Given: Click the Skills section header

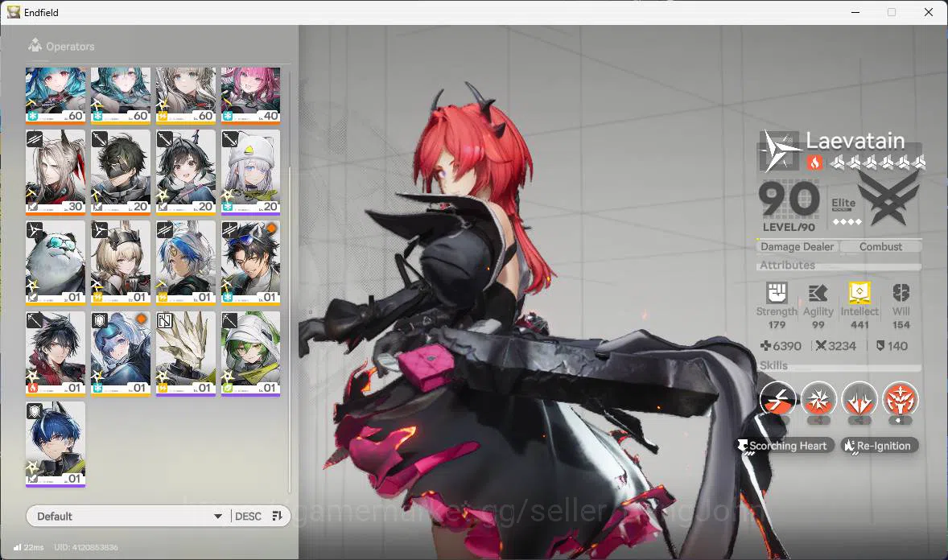Looking at the screenshot, I should [773, 365].
